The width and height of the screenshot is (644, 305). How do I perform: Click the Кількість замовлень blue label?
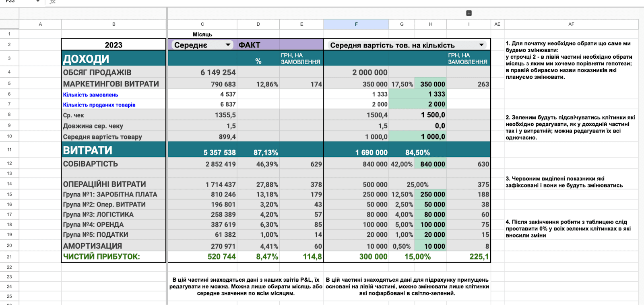(91, 95)
